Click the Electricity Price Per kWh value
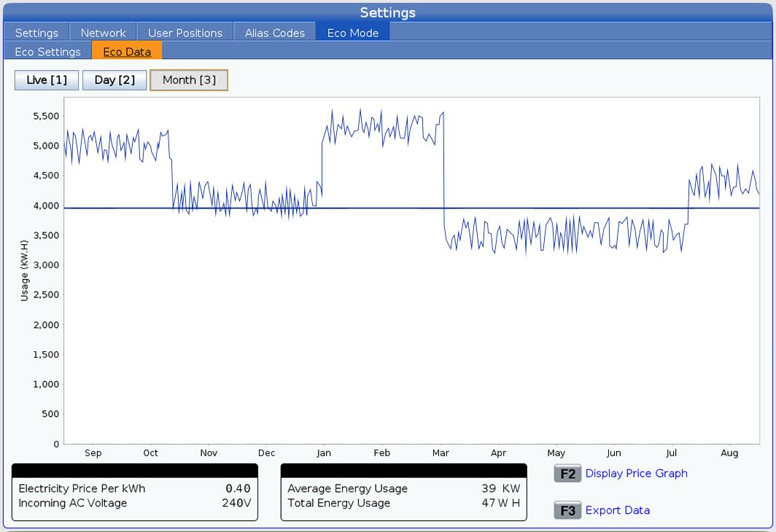 (237, 488)
